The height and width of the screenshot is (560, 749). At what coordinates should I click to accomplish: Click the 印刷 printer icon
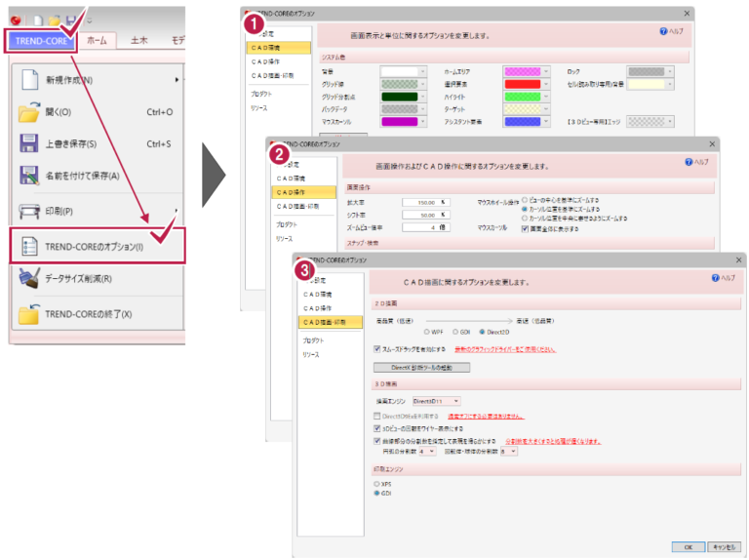point(29,212)
